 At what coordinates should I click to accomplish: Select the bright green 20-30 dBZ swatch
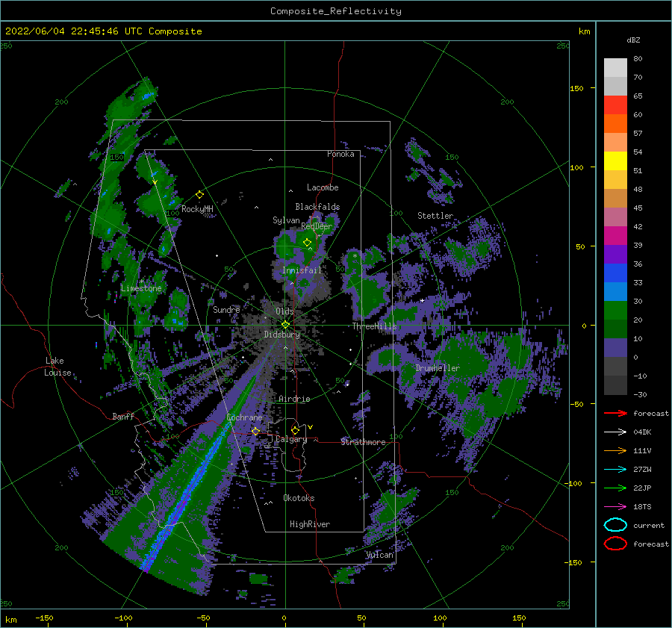[x=615, y=311]
